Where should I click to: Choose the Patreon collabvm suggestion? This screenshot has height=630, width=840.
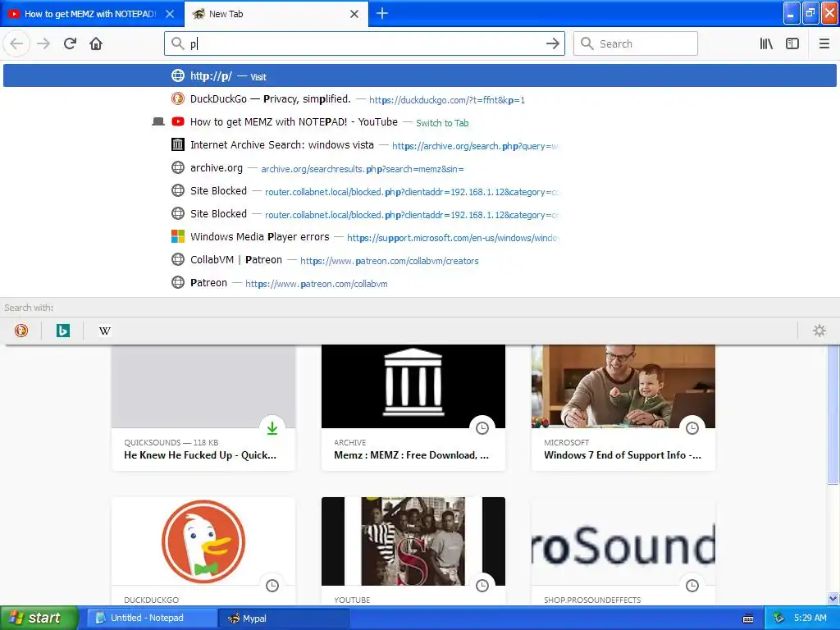(x=419, y=283)
